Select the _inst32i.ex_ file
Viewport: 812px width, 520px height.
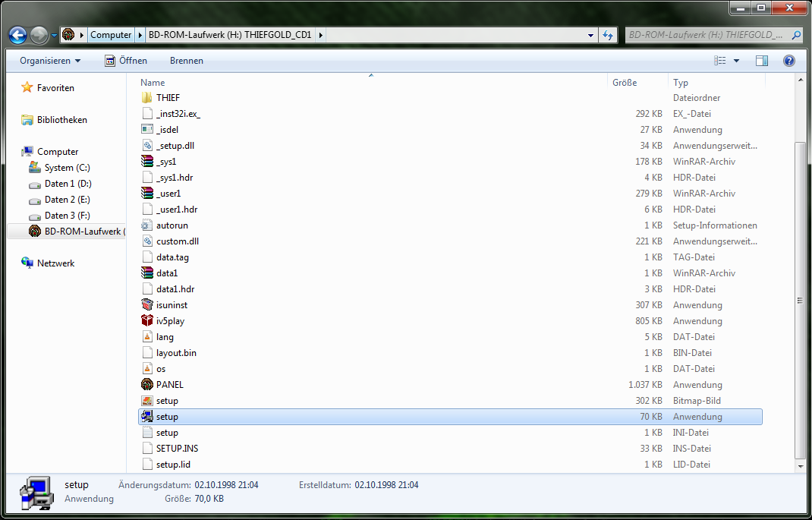[x=178, y=113]
